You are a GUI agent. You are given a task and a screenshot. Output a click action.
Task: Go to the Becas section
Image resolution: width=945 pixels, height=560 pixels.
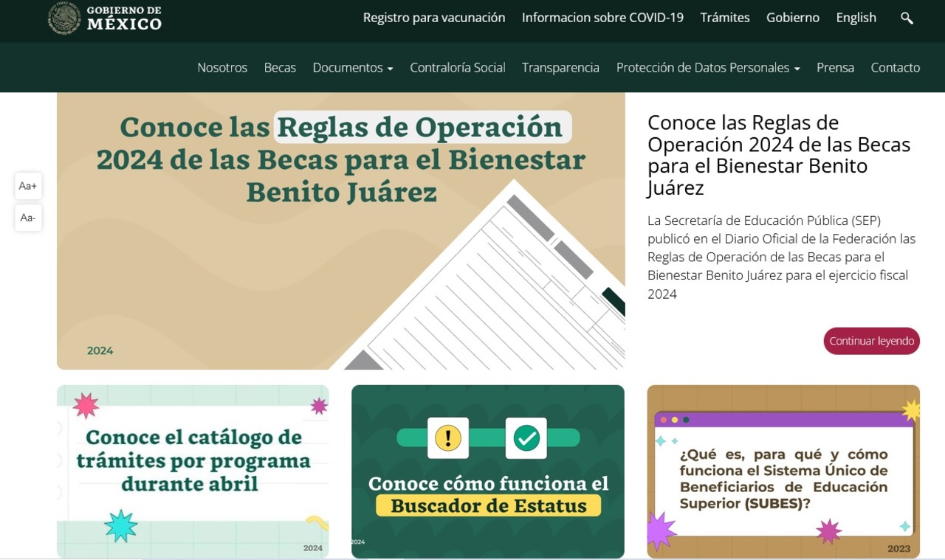click(280, 68)
